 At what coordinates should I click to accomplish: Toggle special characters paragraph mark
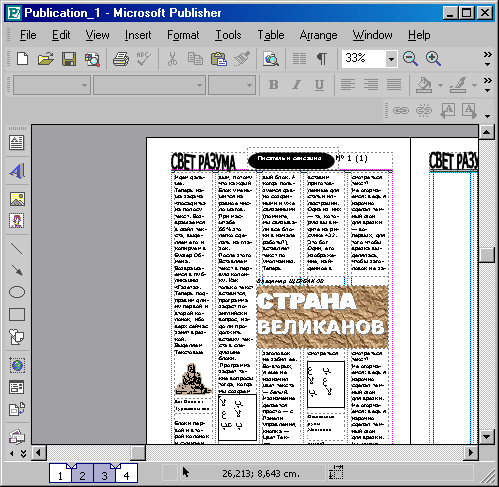322,59
